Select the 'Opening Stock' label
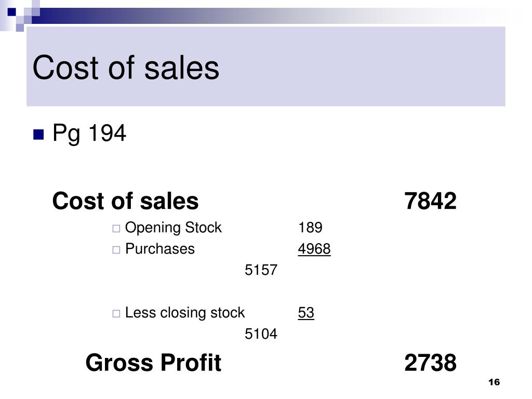532x399 pixels. 173,228
